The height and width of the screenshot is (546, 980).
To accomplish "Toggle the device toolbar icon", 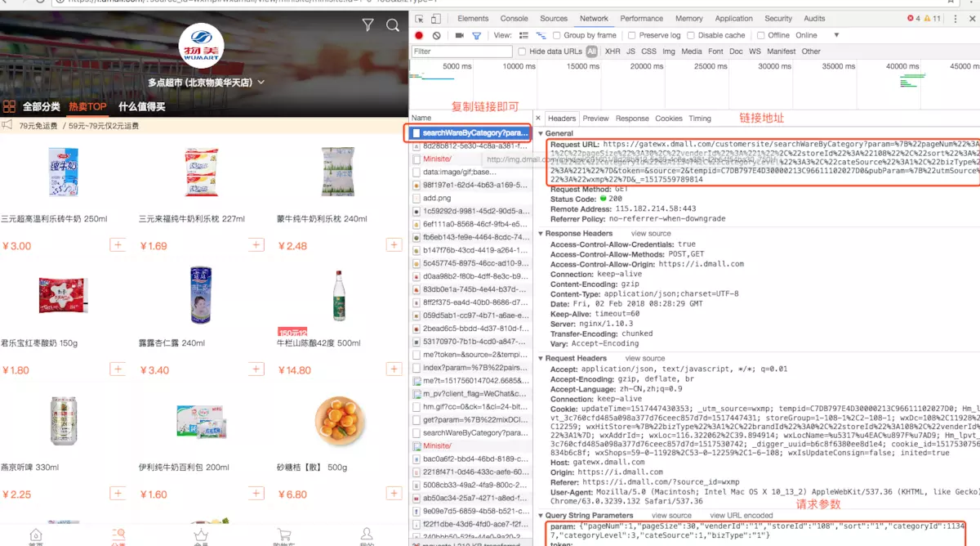I will (x=438, y=18).
